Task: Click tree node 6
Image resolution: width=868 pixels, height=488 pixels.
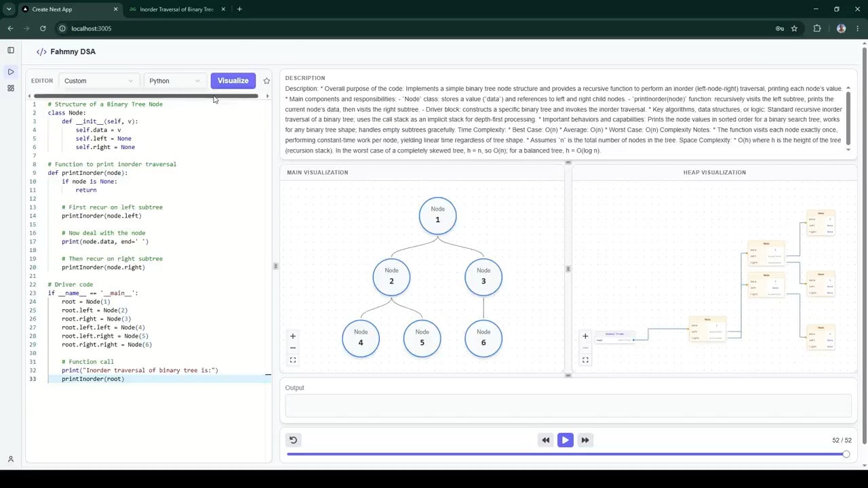Action: 484,338
